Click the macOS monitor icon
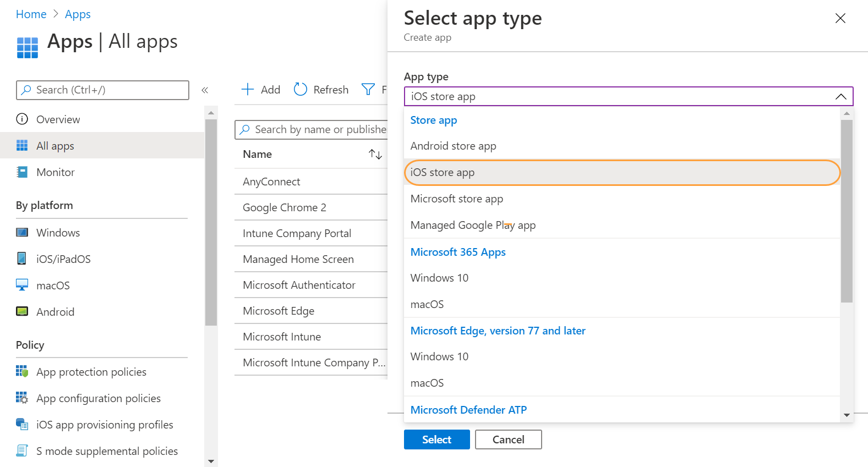 pos(22,284)
